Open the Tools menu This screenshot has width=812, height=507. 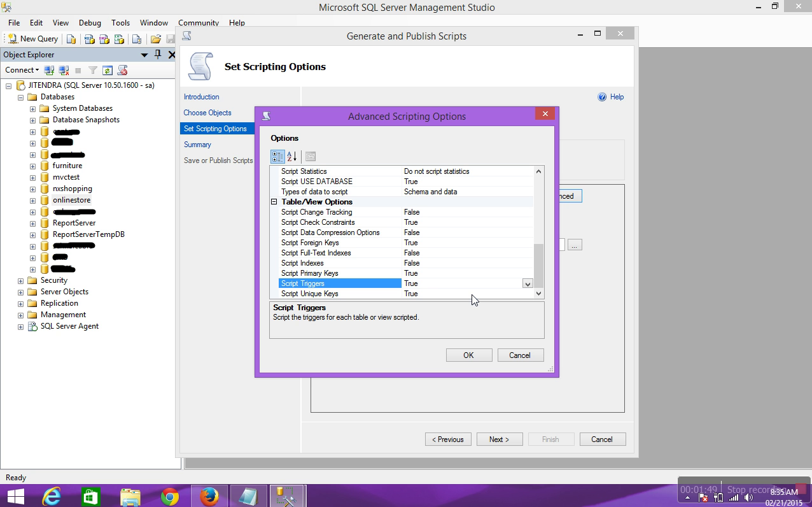coord(120,22)
